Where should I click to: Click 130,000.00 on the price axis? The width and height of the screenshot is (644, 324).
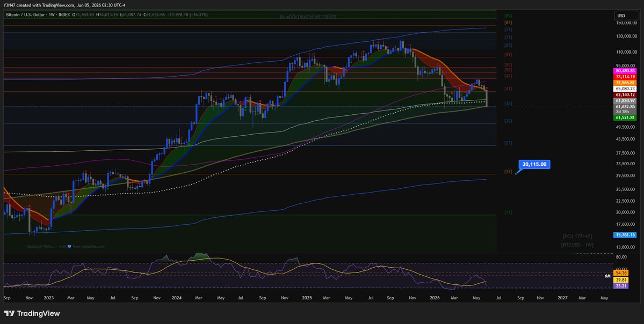pyautogui.click(x=626, y=37)
